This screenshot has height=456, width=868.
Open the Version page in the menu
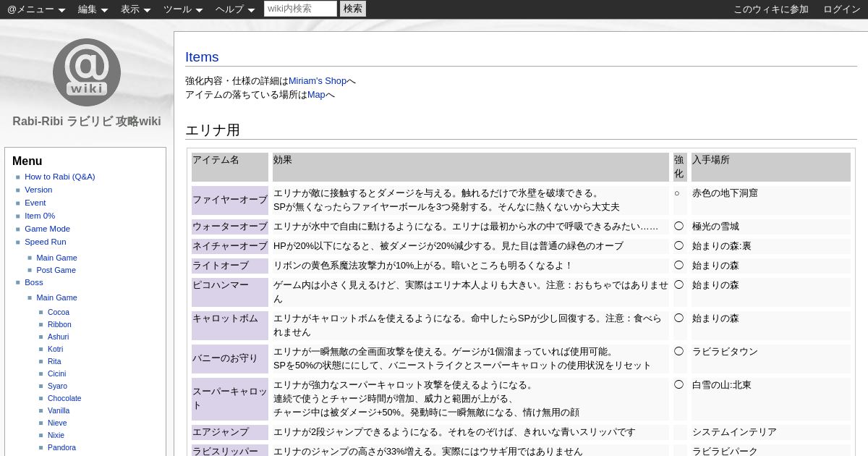pyautogui.click(x=38, y=190)
